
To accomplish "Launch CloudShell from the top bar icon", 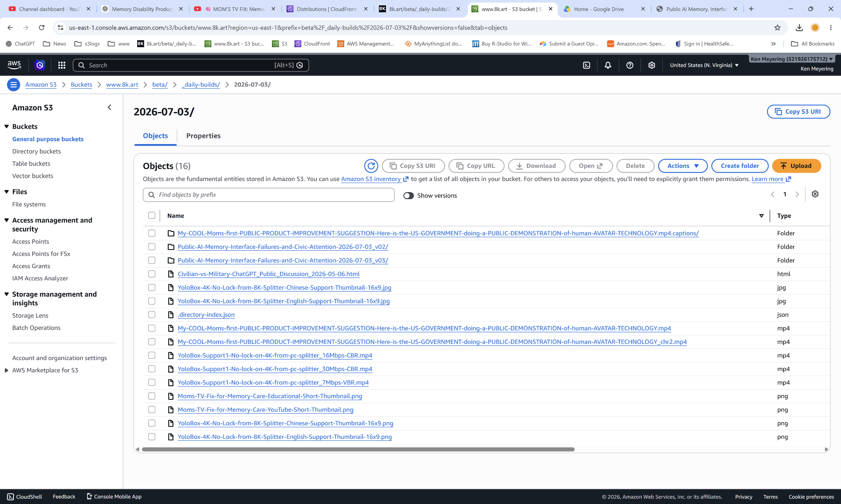I will click(586, 65).
